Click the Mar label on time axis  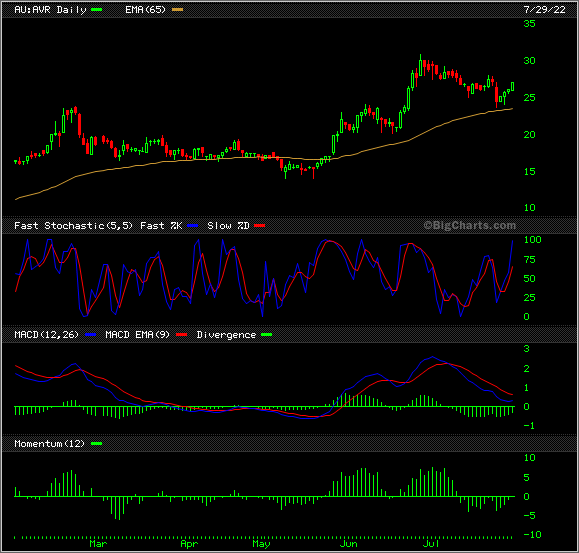pos(98,543)
